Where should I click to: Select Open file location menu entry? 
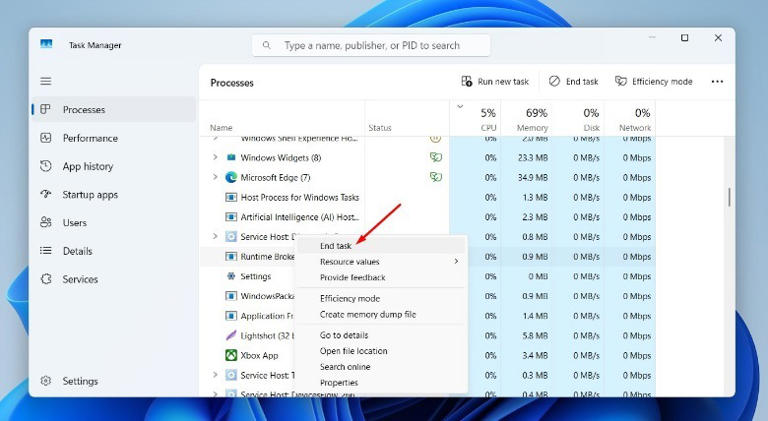point(353,351)
